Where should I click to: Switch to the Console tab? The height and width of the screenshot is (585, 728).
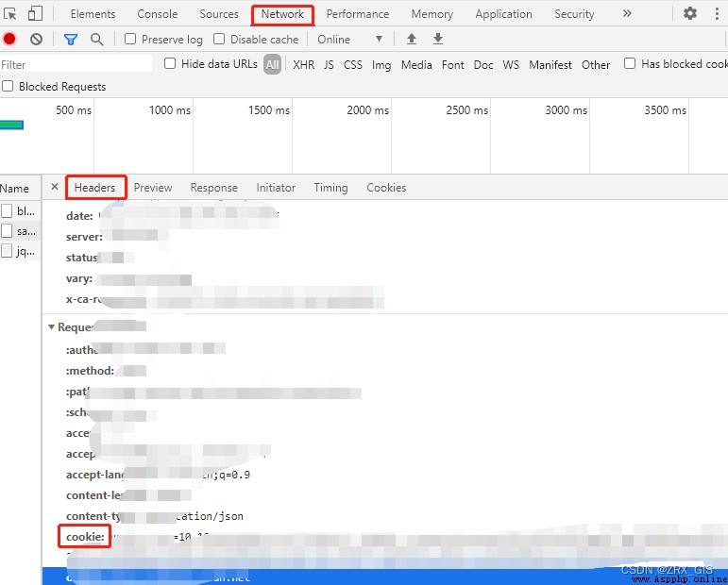tap(158, 14)
